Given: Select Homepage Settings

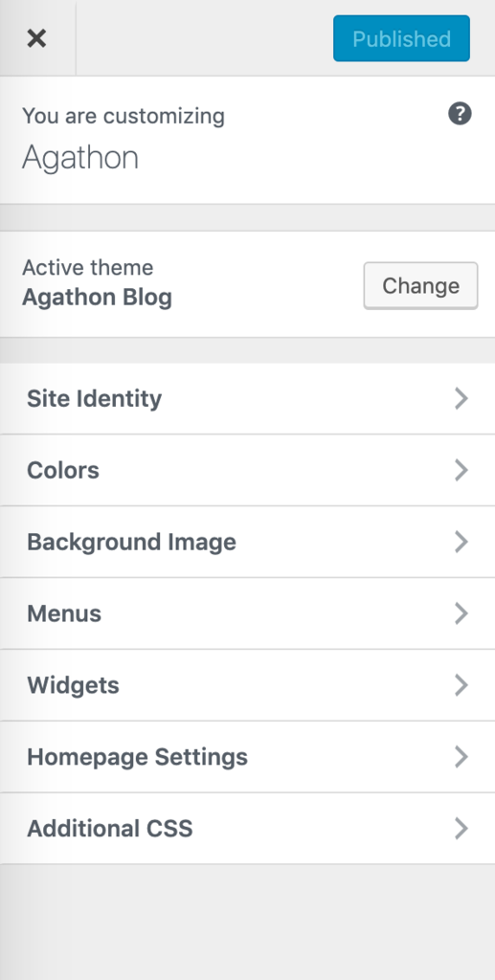Looking at the screenshot, I should [247, 757].
